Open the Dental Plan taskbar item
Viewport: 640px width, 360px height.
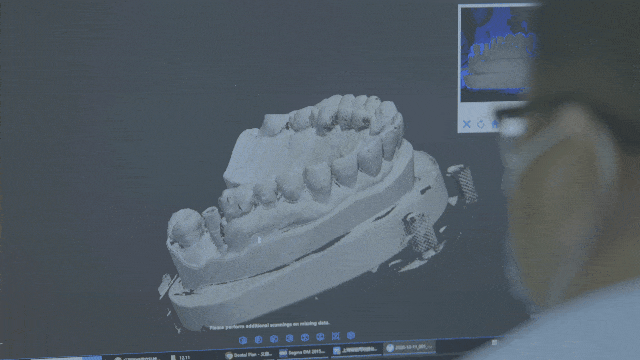tap(249, 355)
